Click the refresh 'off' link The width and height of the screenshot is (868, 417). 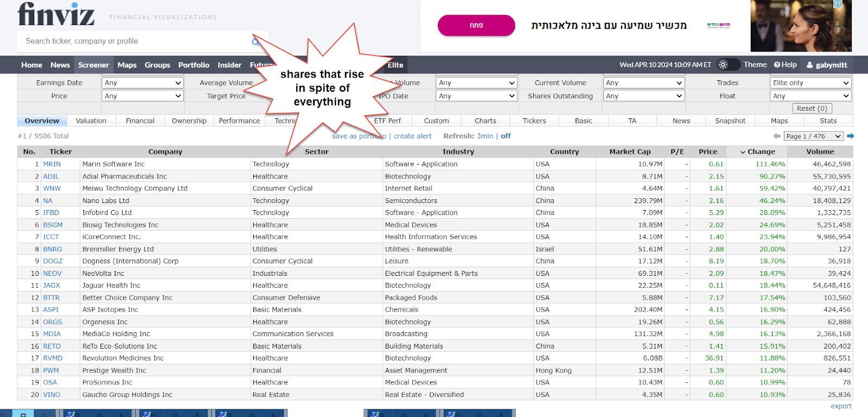coord(506,136)
